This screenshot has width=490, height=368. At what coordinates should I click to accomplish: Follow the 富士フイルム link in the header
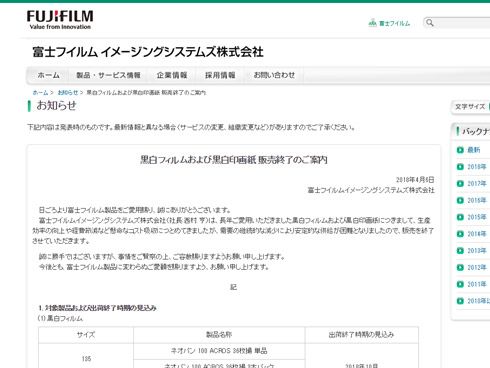point(394,23)
